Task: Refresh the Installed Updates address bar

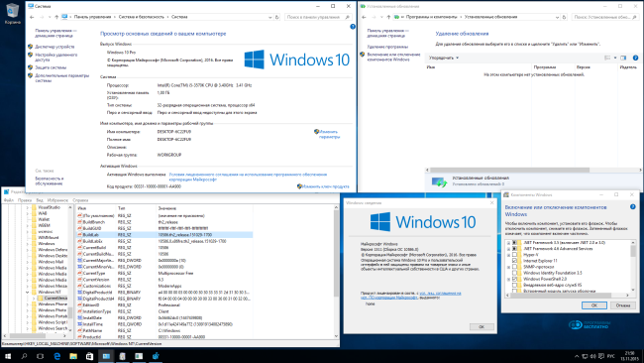Action: click(x=565, y=17)
